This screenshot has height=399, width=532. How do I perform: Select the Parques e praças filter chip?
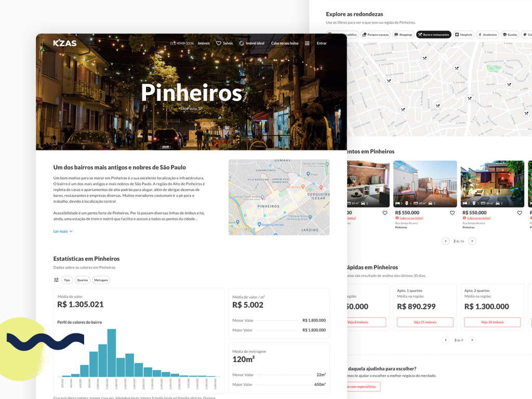376,35
